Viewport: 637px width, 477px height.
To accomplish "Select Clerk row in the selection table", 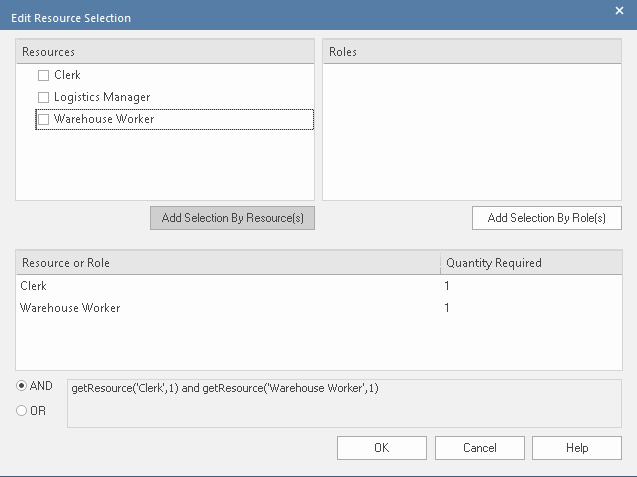I will 36,286.
